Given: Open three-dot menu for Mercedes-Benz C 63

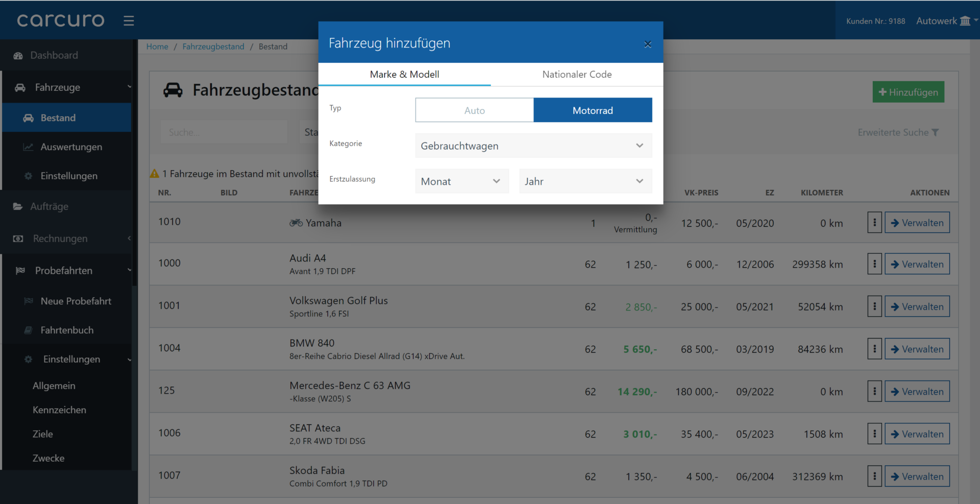Looking at the screenshot, I should click(x=875, y=391).
